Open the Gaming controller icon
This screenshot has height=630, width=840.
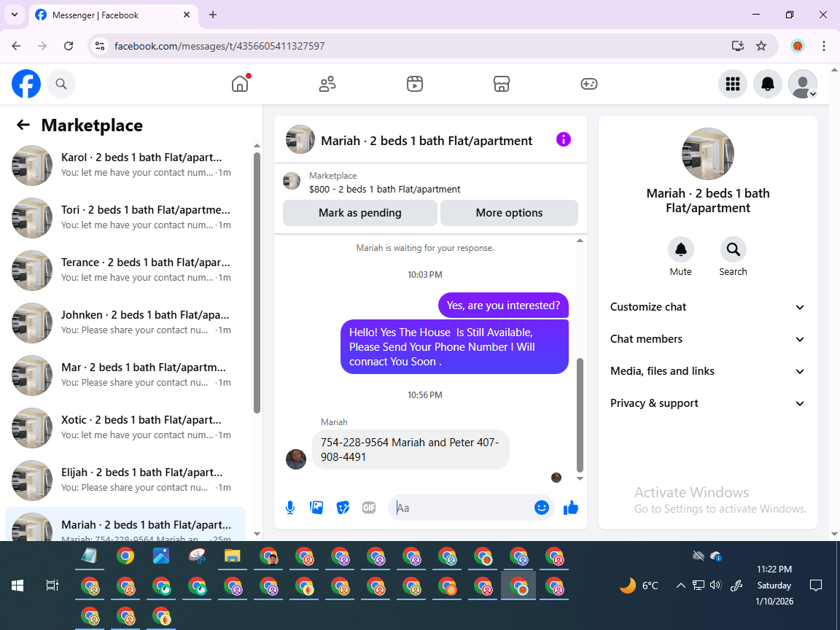[588, 84]
